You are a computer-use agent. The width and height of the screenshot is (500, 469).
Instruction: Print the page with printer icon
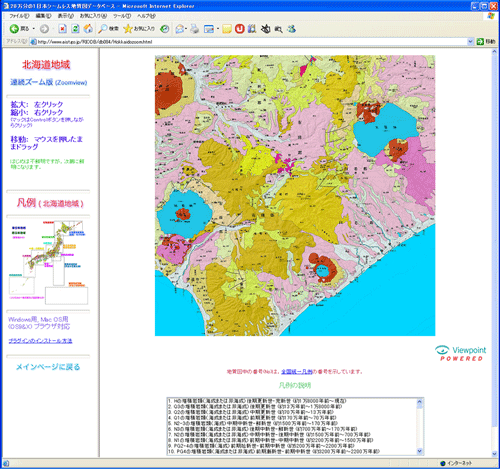click(x=195, y=29)
